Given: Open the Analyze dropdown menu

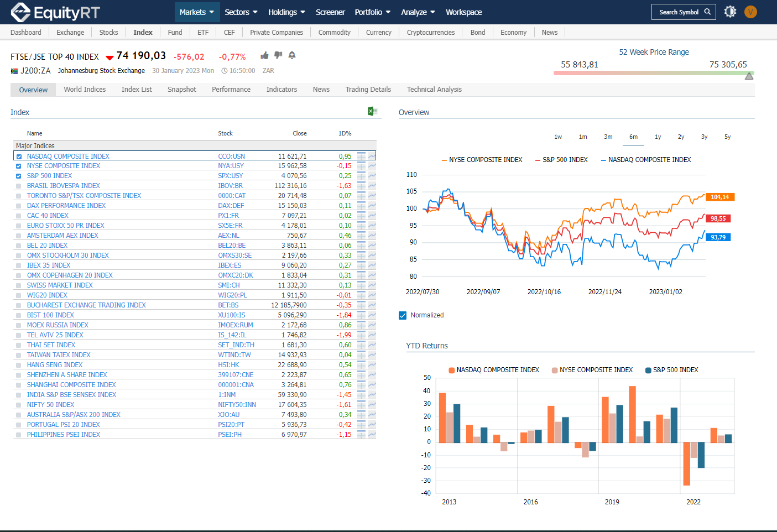Looking at the screenshot, I should pyautogui.click(x=418, y=12).
